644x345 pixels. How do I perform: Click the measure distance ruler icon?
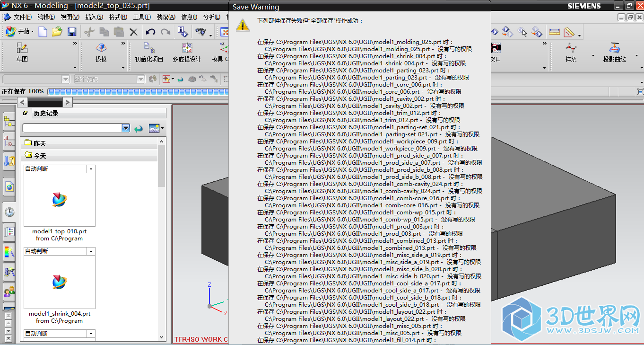click(555, 32)
